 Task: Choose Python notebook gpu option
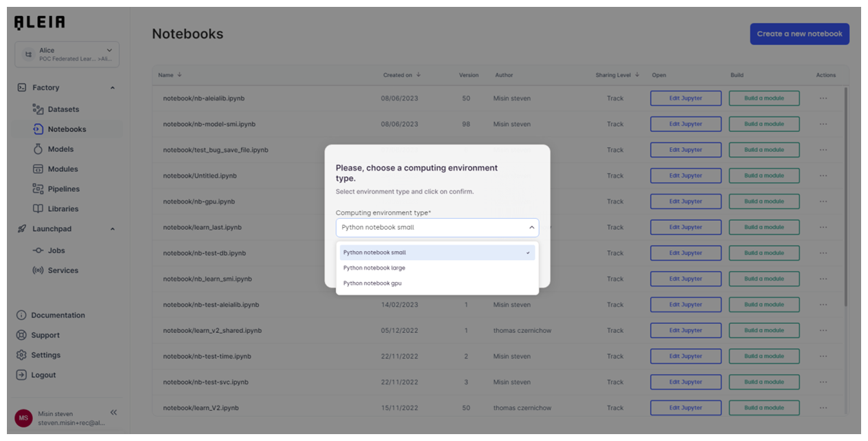pos(372,283)
